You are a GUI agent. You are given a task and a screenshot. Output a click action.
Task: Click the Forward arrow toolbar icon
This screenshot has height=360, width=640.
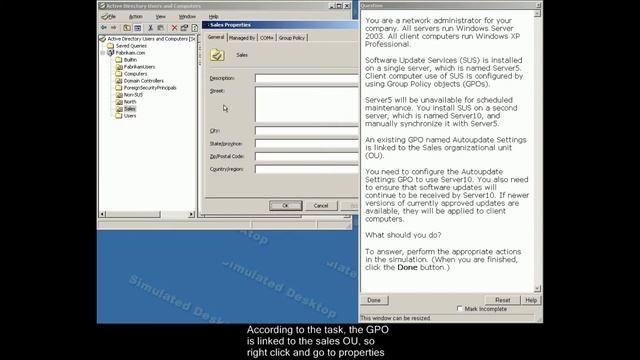pos(114,28)
